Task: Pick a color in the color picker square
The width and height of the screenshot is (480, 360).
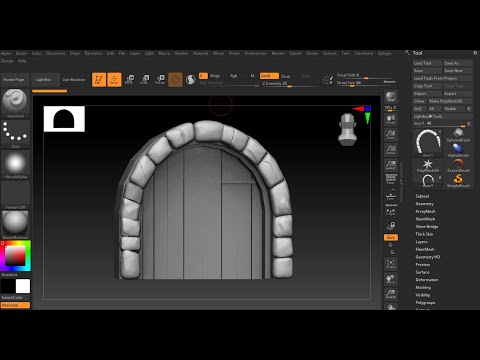Action: (x=15, y=256)
